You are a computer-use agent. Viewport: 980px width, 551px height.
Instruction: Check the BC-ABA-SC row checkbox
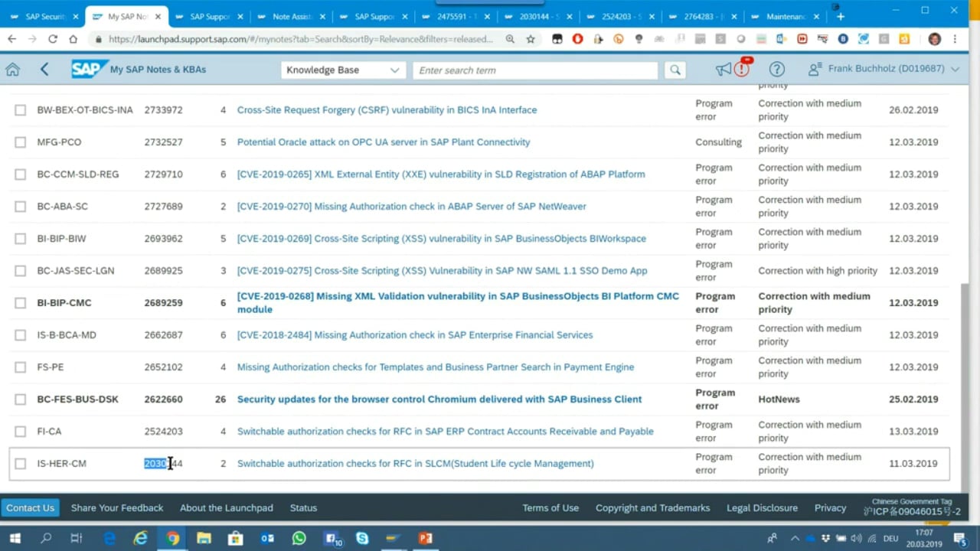pyautogui.click(x=21, y=207)
